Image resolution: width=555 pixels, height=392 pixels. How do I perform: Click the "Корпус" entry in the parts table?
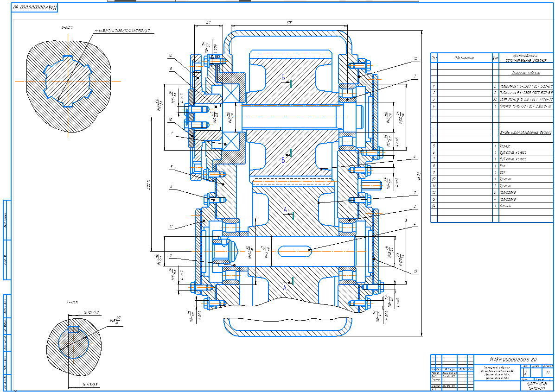(x=505, y=146)
